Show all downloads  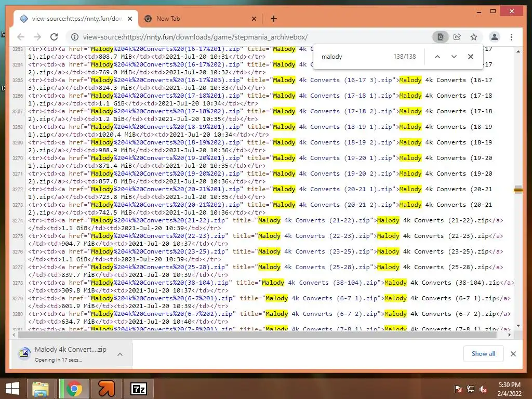click(x=483, y=354)
